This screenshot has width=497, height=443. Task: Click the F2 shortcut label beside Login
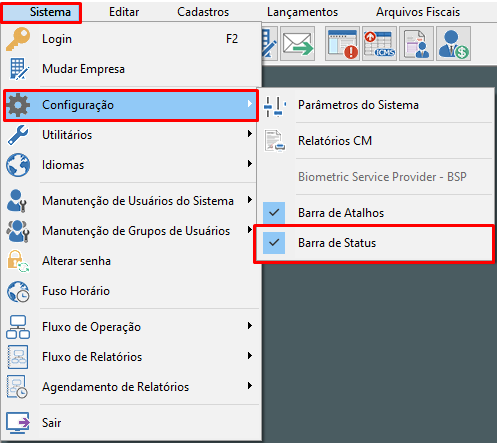(232, 39)
